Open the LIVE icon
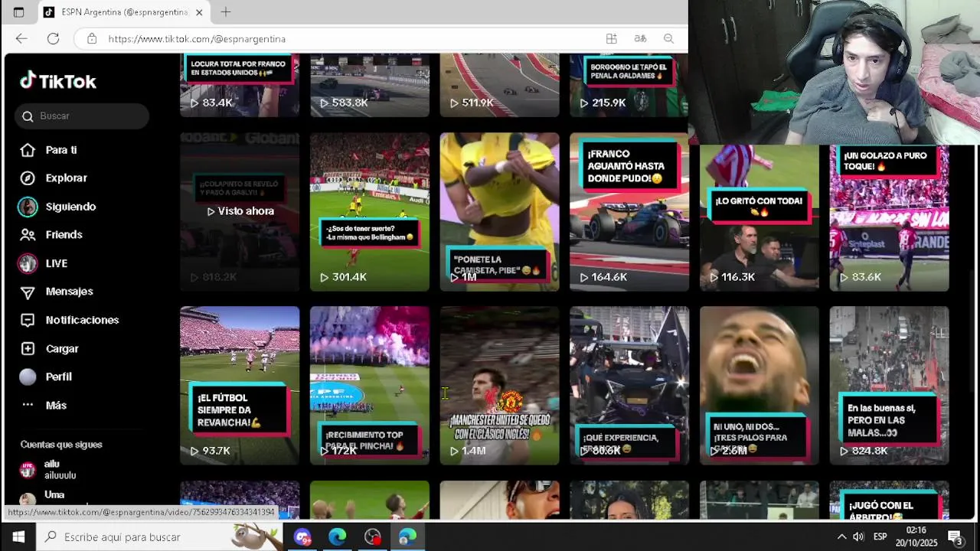 pos(28,263)
